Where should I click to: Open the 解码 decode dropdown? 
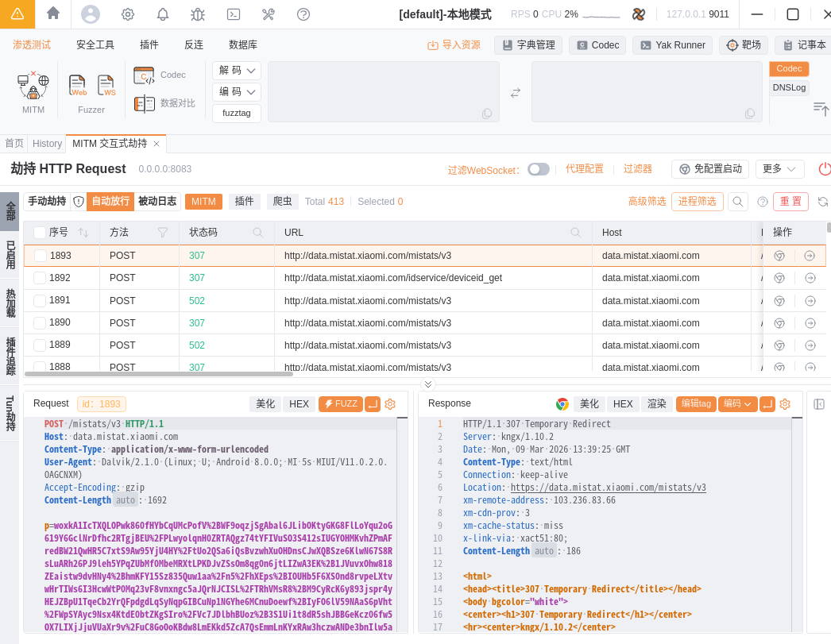point(237,71)
